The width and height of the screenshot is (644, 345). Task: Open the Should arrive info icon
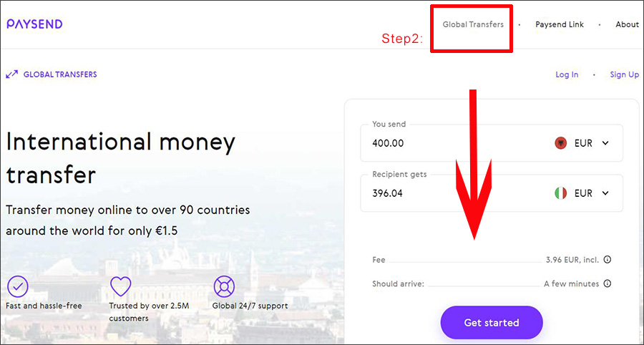[608, 283]
